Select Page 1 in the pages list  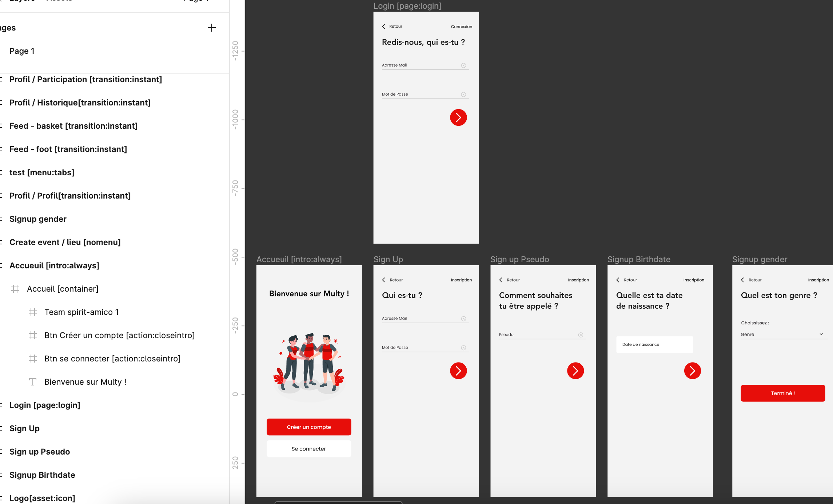pyautogui.click(x=22, y=51)
